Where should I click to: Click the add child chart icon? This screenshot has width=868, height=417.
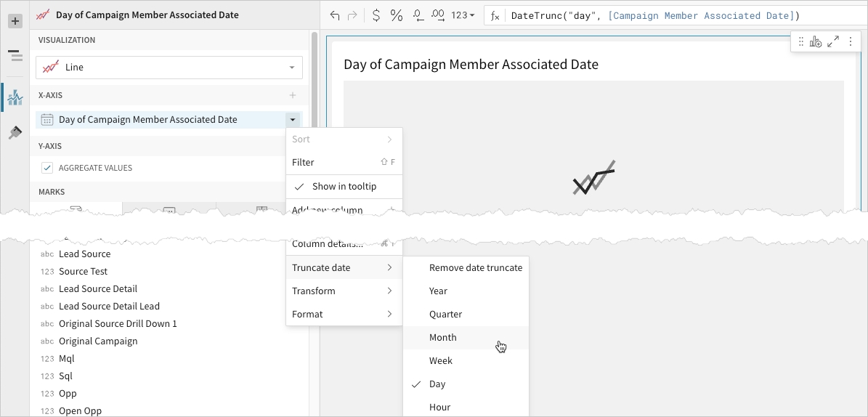point(816,42)
